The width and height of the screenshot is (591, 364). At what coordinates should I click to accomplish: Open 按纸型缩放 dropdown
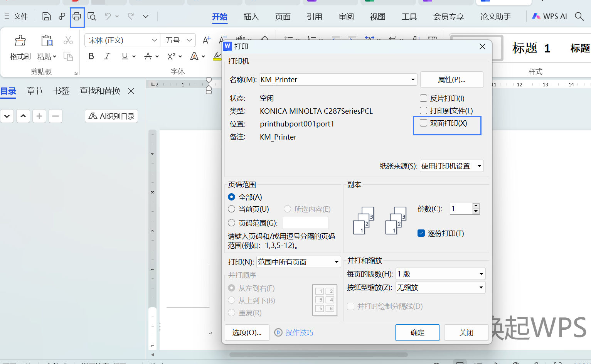tap(441, 287)
